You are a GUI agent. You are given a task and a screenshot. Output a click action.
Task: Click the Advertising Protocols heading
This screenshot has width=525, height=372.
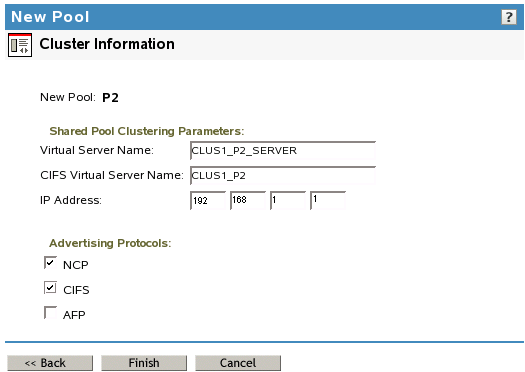(110, 243)
